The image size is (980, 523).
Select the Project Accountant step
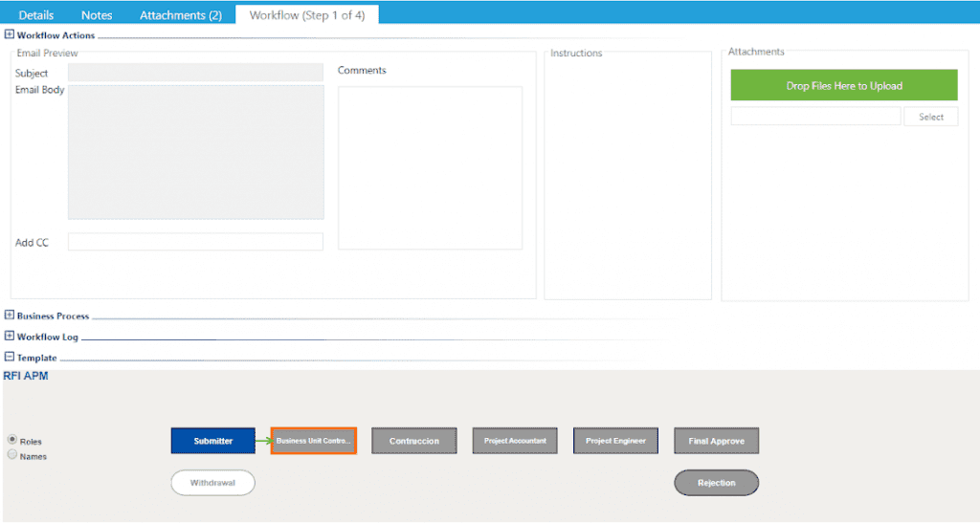515,441
